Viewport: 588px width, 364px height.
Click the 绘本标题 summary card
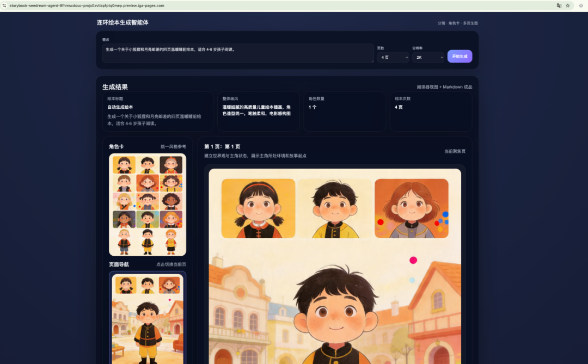coord(157,112)
